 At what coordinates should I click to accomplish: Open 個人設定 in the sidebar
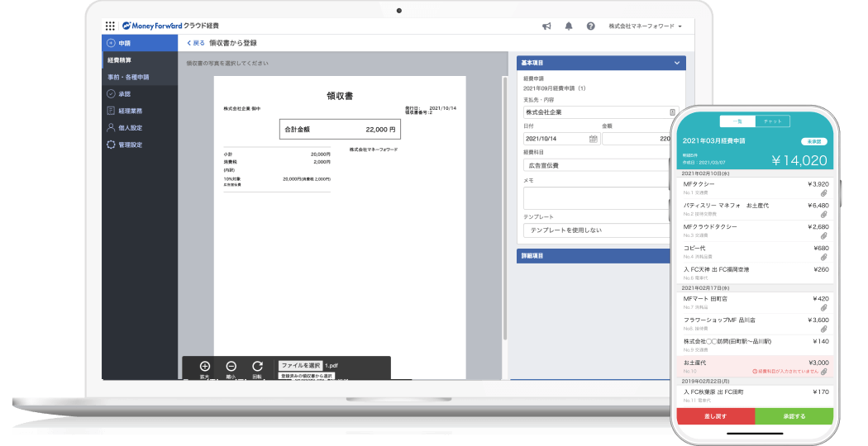[140, 128]
